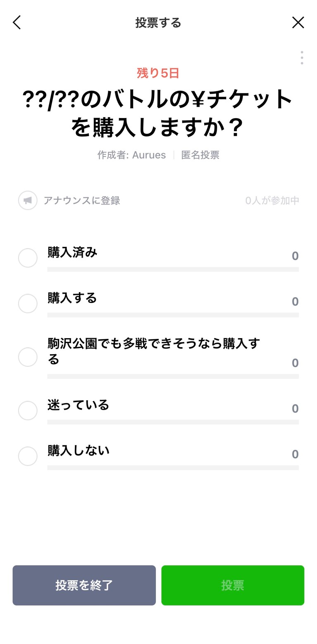The image size is (317, 644).
Task: Tap the アナウンスに登録 label
Action: pyautogui.click(x=82, y=201)
